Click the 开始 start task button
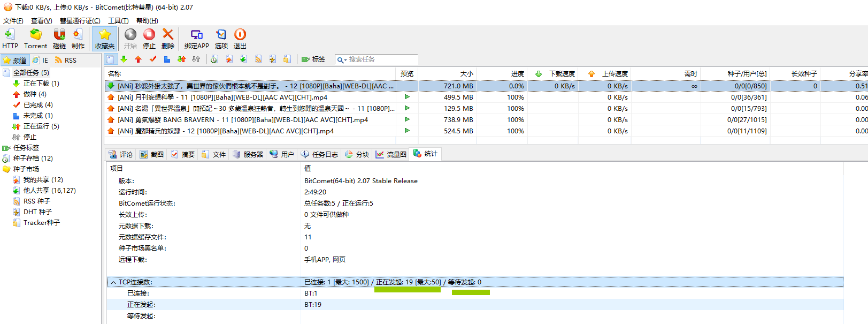 tap(130, 39)
